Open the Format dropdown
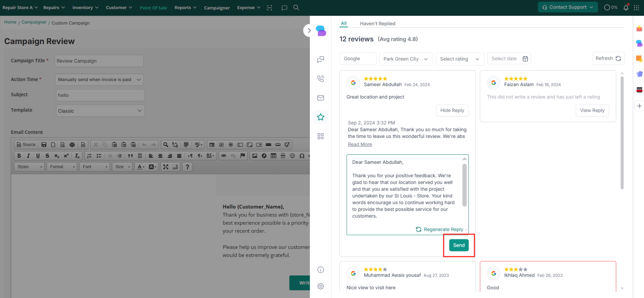This screenshot has height=298, width=644. pos(62,167)
